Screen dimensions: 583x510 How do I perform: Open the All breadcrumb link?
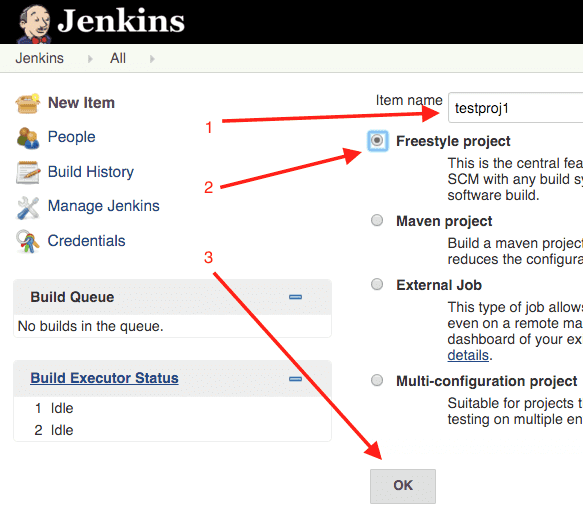click(118, 58)
